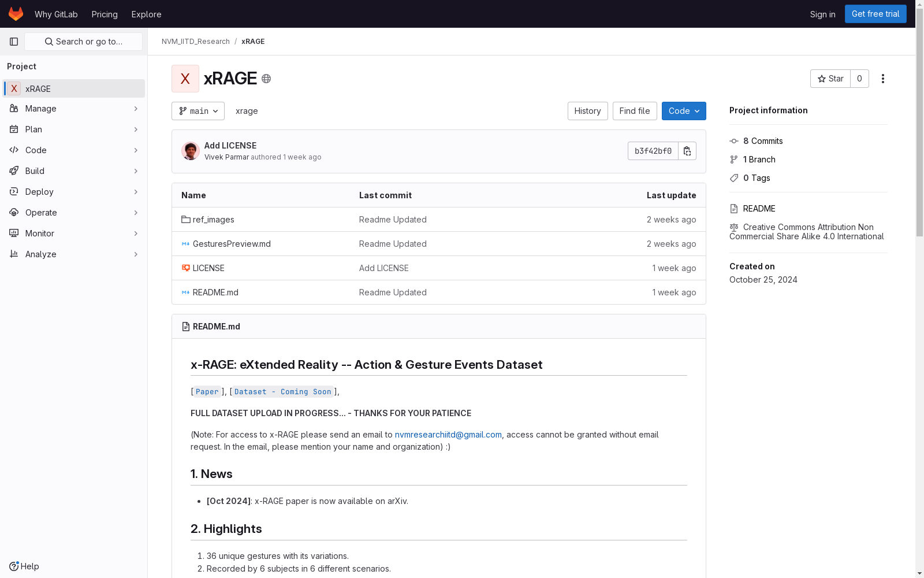Click Add LICENSE commit in LICENSE row
Image resolution: width=924 pixels, height=578 pixels.
pyautogui.click(x=384, y=268)
